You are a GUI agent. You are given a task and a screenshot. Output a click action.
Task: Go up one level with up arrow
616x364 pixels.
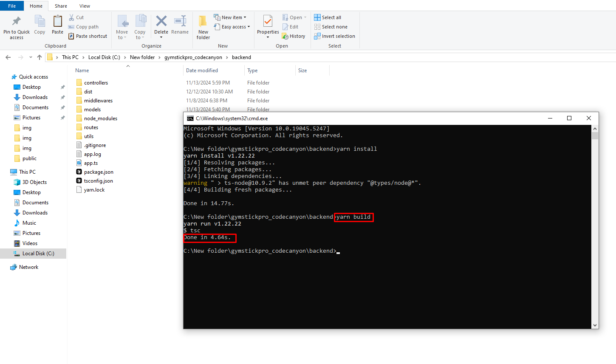(x=40, y=57)
